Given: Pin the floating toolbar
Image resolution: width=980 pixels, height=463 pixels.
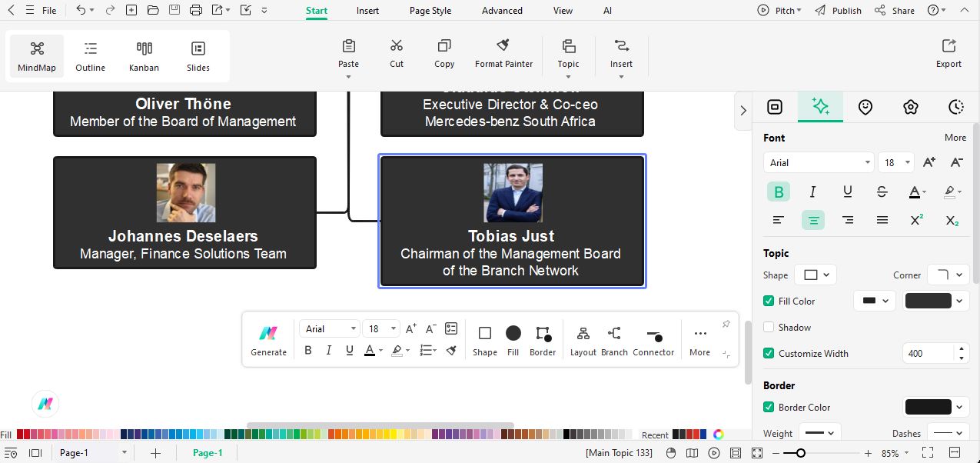Looking at the screenshot, I should tap(726, 325).
